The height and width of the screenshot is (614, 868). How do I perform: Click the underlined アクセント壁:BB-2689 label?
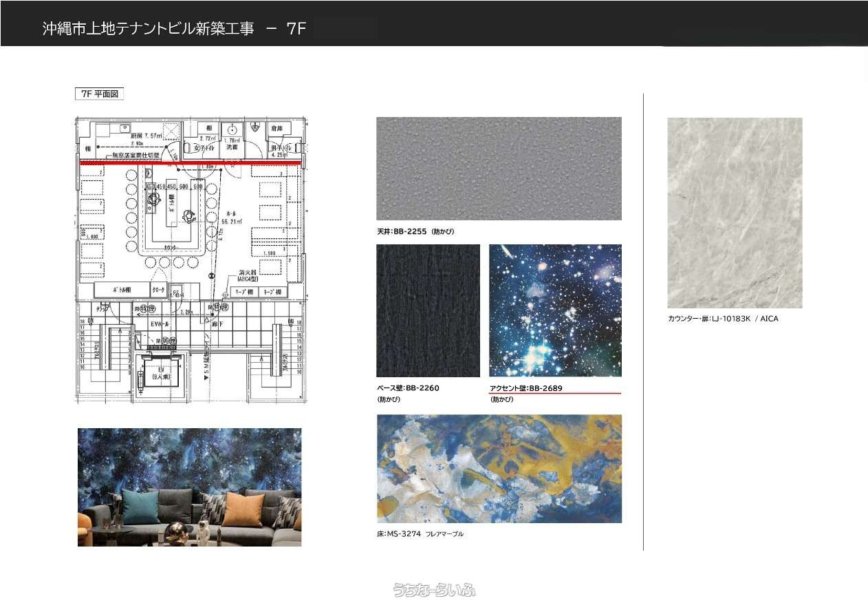(526, 388)
